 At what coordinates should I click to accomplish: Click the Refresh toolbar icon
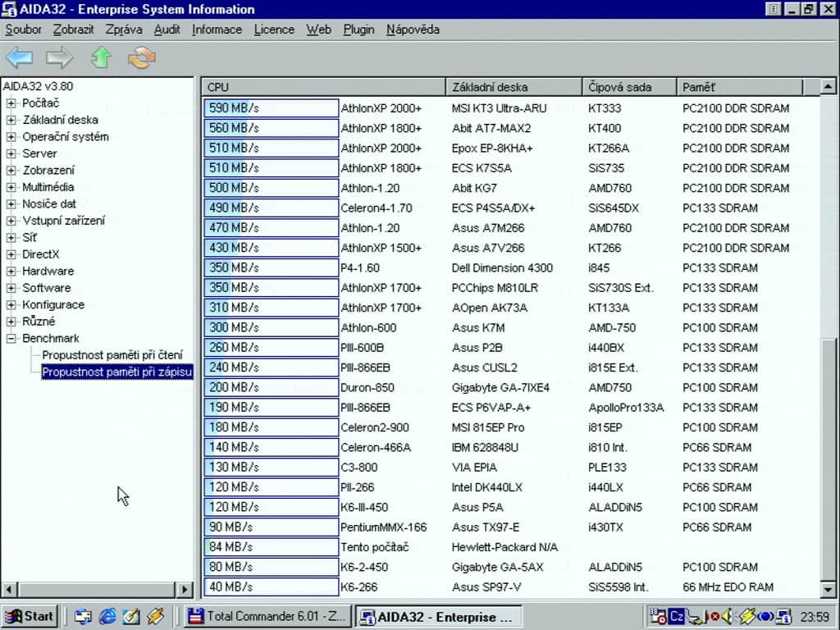coord(142,57)
